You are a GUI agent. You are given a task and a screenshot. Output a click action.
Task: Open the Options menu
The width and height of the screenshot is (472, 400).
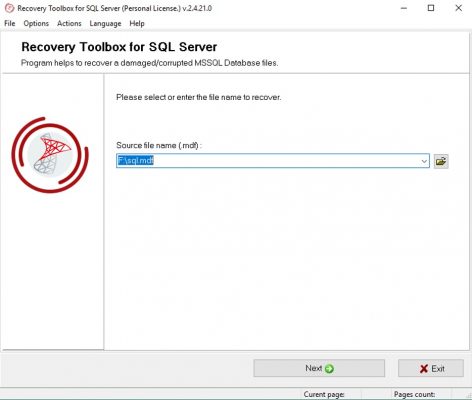coord(36,23)
